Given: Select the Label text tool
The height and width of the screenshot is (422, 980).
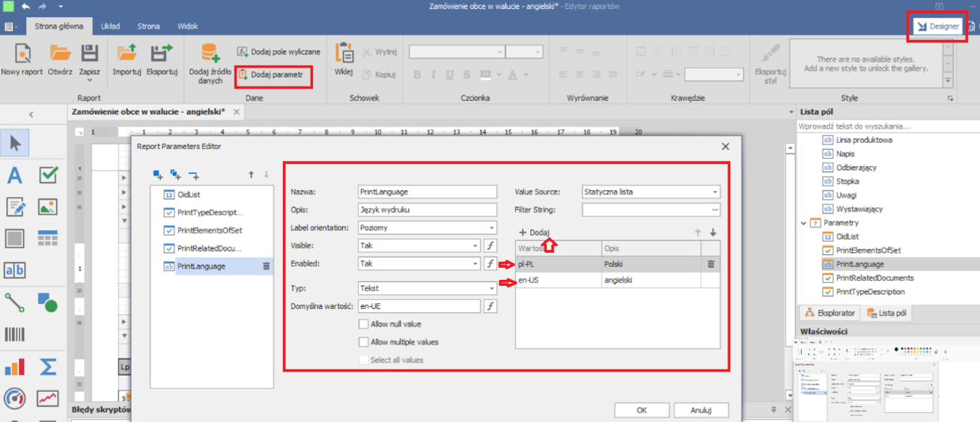Looking at the screenshot, I should coord(15,175).
